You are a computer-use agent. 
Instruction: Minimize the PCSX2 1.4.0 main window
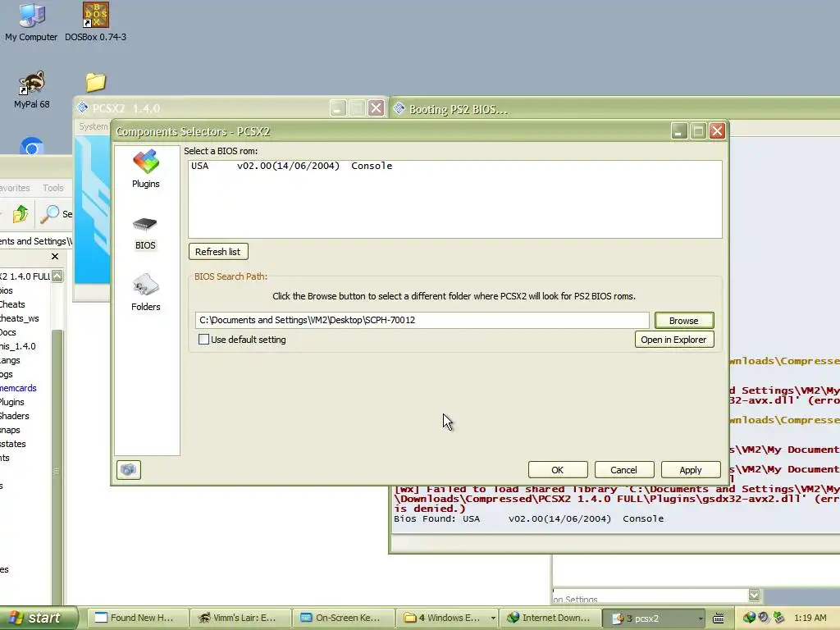pyautogui.click(x=337, y=108)
